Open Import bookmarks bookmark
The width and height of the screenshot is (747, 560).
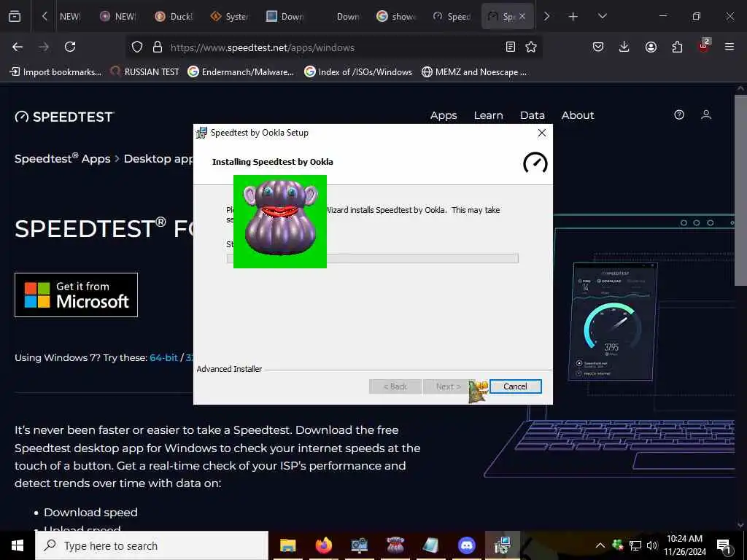[x=55, y=72]
